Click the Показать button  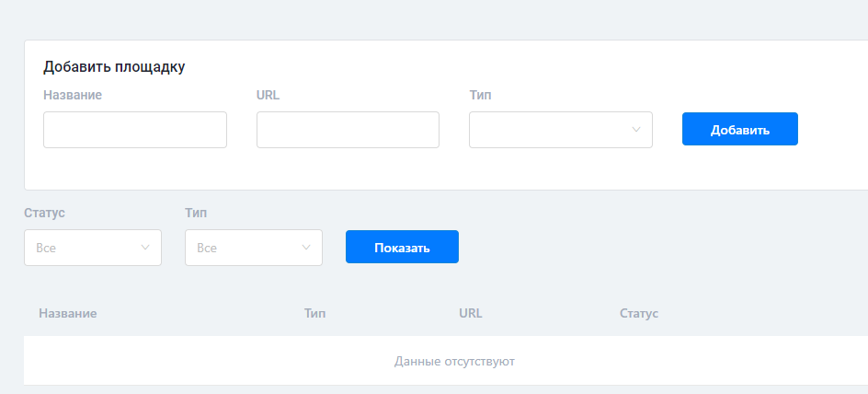pyautogui.click(x=402, y=247)
